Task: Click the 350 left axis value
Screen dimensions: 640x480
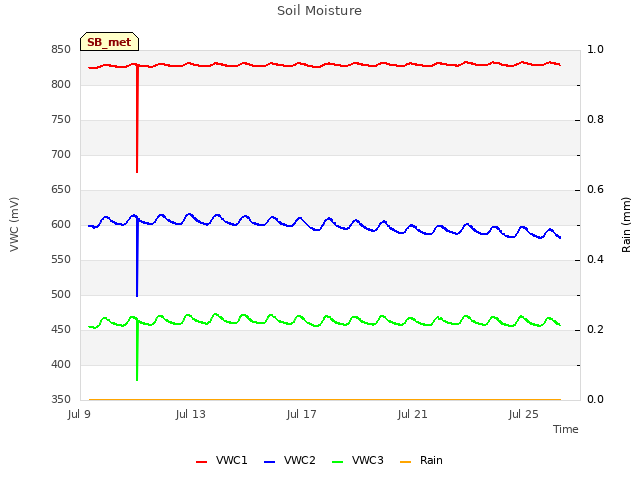Action: 61,399
